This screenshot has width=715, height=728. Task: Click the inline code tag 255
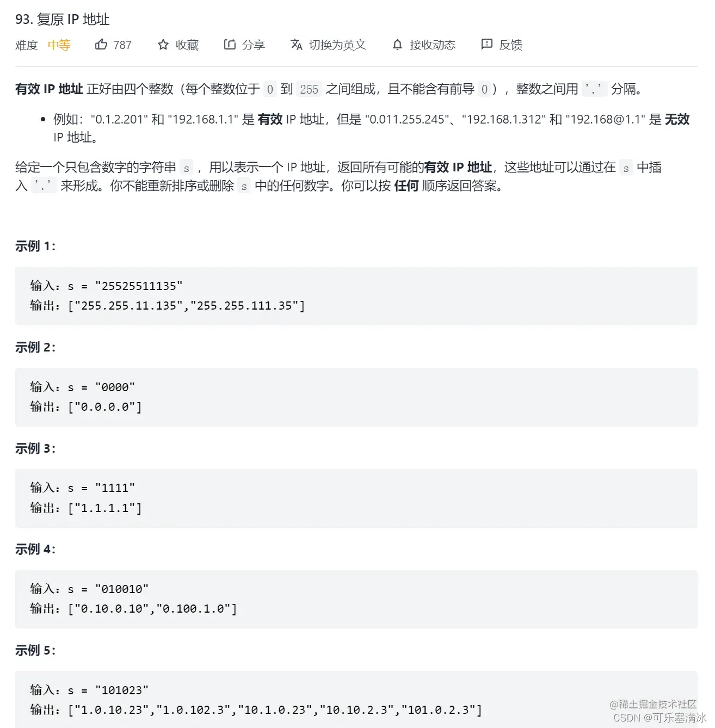pos(309,89)
